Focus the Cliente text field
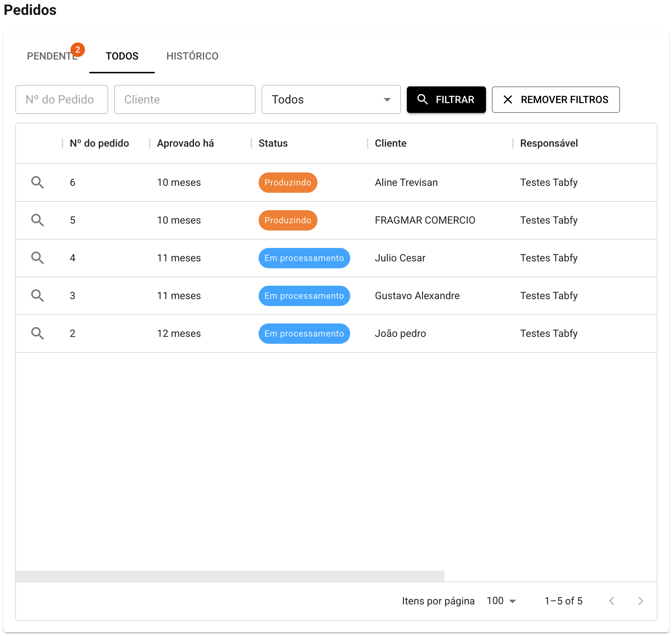The height and width of the screenshot is (636, 672). click(185, 99)
